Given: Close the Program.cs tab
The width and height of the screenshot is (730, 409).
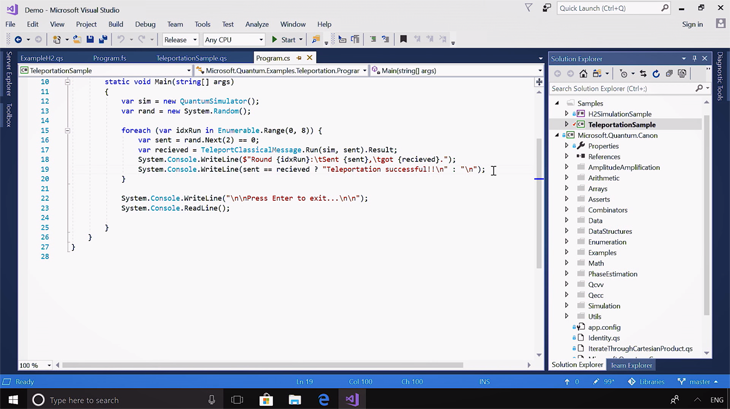Looking at the screenshot, I should pos(309,58).
